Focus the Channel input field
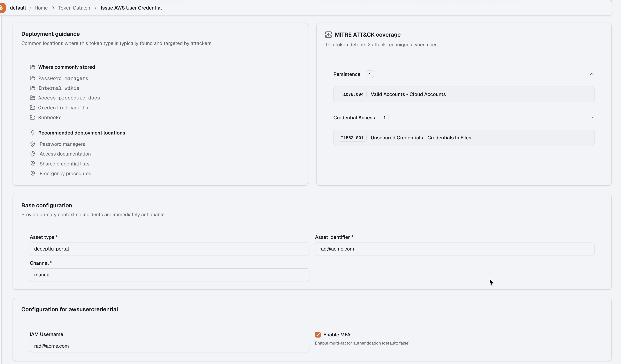 (169, 275)
